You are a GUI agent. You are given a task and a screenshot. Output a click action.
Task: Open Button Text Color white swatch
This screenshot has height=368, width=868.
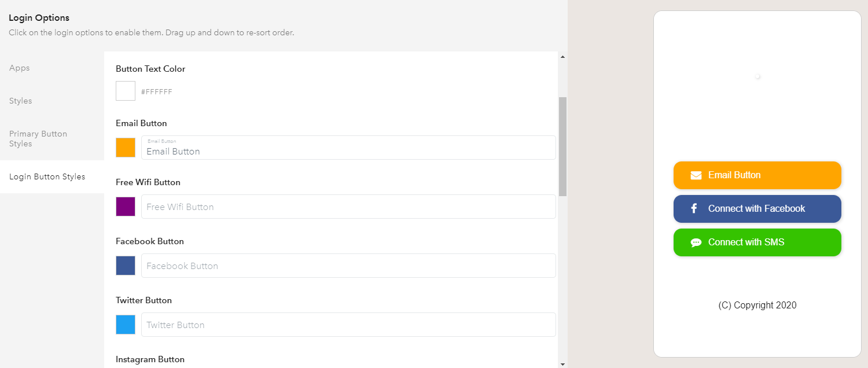coord(126,91)
